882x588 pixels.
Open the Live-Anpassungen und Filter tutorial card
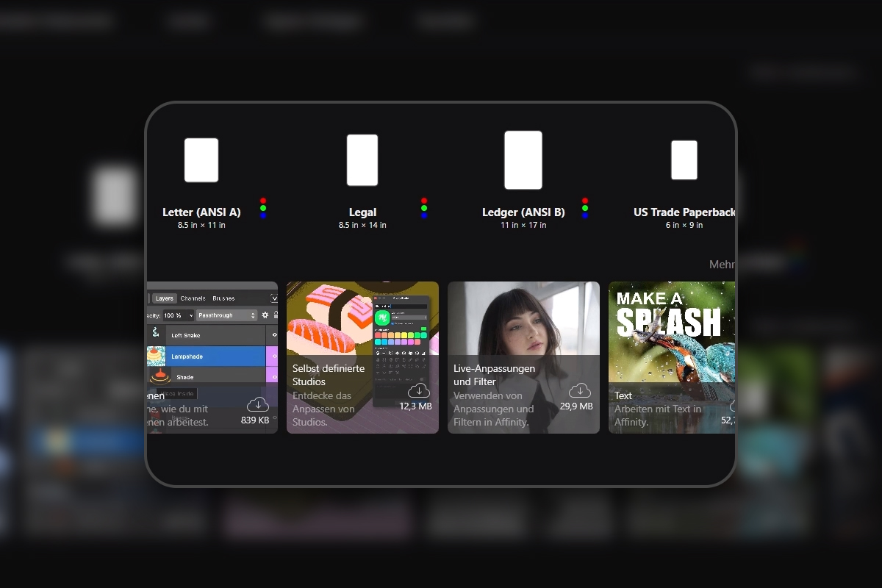(523, 357)
